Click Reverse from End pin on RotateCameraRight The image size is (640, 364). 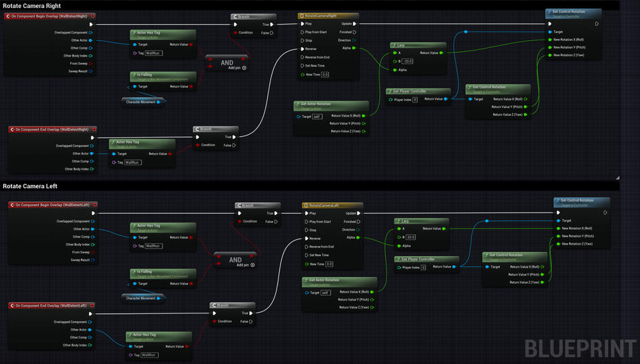tap(302, 57)
